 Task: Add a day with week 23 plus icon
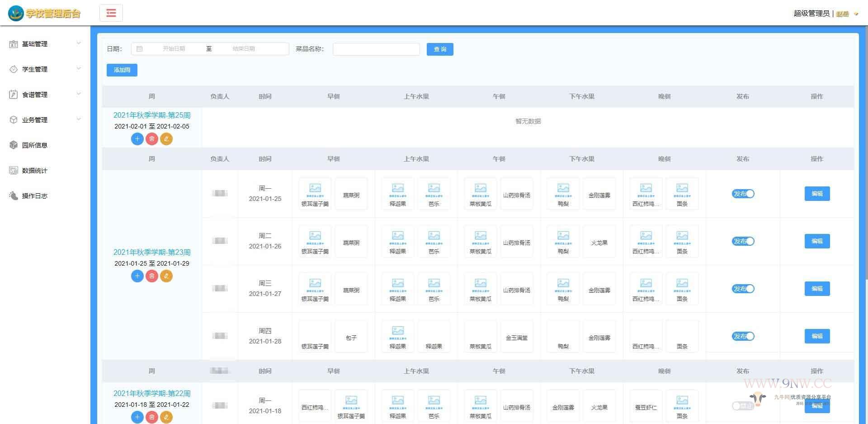tap(137, 276)
